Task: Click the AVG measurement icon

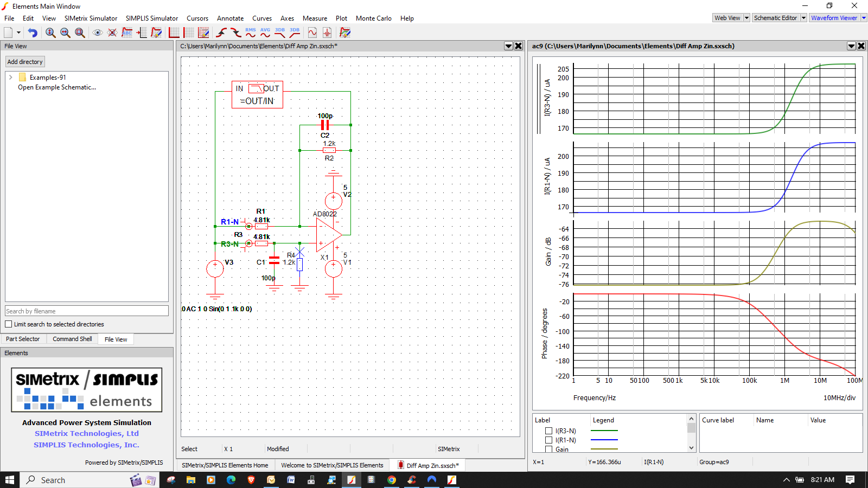Action: point(265,33)
